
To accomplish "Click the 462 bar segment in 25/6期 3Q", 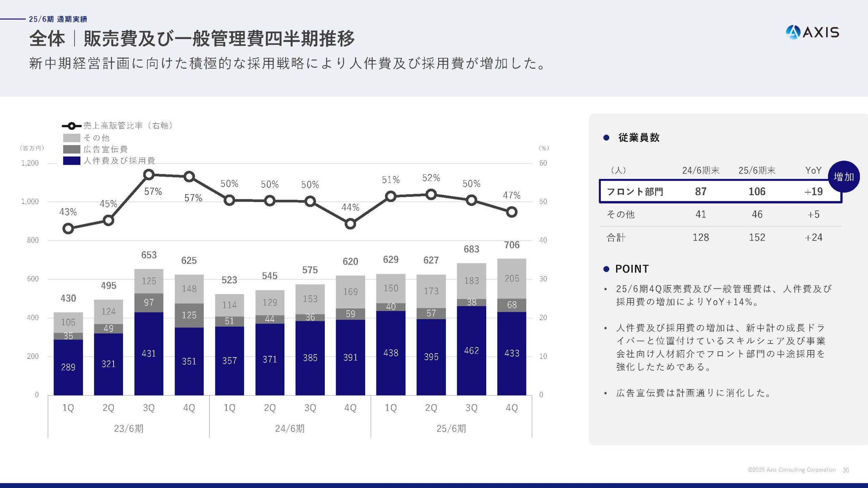I will (471, 350).
